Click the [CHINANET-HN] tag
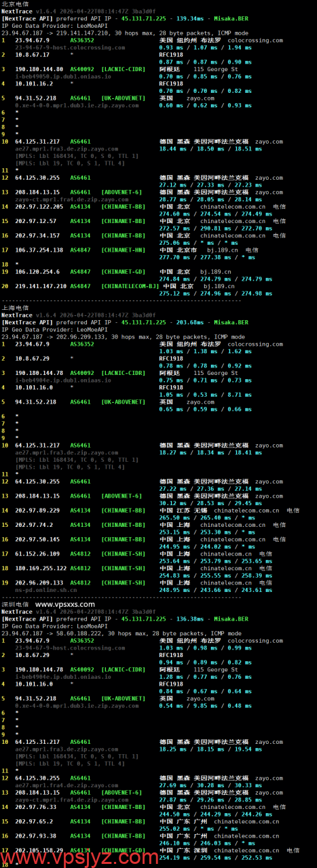 pyautogui.click(x=123, y=250)
